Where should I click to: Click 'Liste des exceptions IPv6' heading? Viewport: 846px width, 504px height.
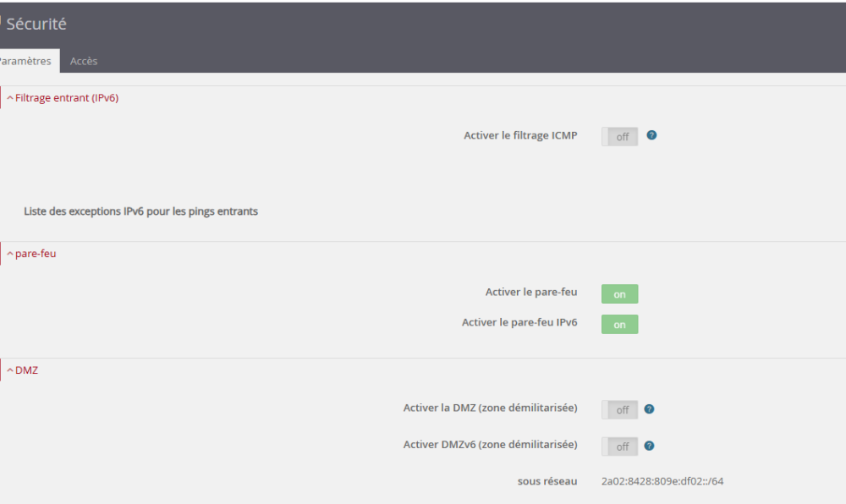(x=140, y=211)
